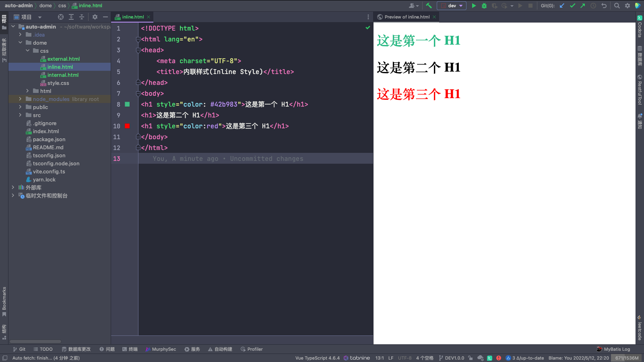Image resolution: width=644 pixels, height=362 pixels.
Task: Expand the src folder in the project tree
Action: tap(20, 115)
